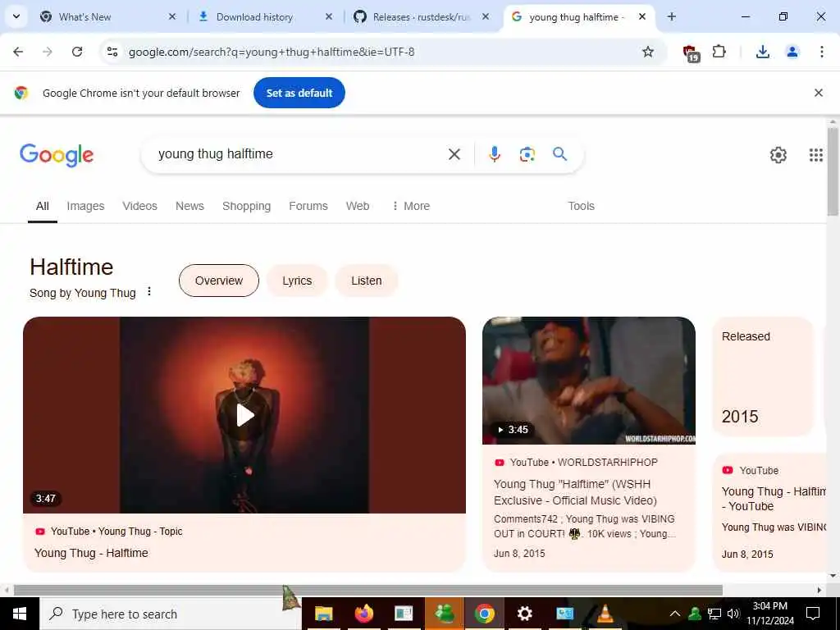Screen dimensions: 840x630
Task: Expand the More search filters menu
Action: (411, 206)
